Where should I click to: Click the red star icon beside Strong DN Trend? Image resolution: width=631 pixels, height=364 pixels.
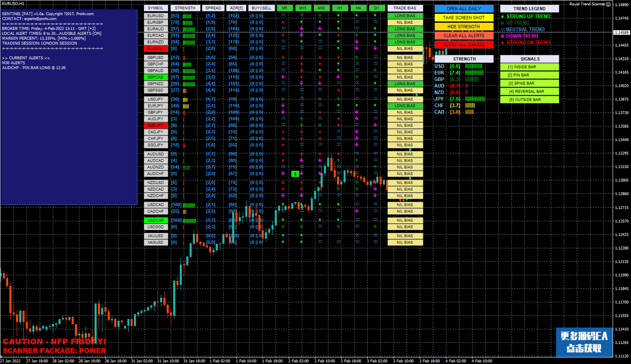(502, 43)
